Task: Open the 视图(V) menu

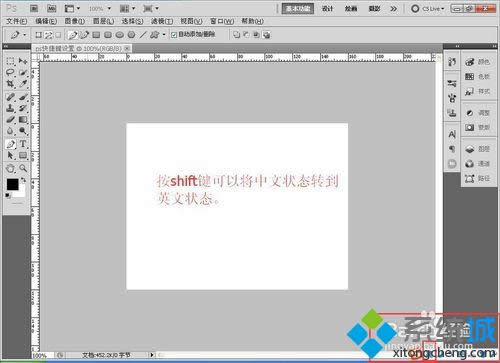Action: (191, 21)
